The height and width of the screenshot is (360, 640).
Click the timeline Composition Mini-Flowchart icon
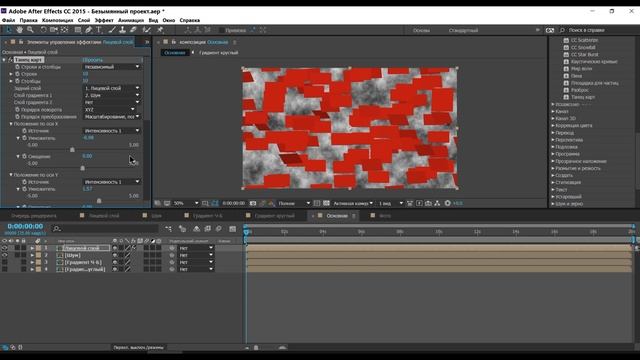tap(169, 229)
